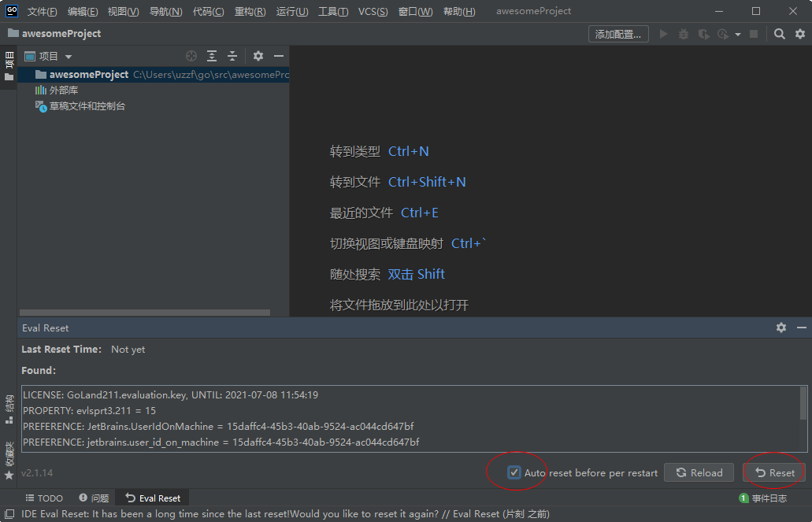Open the VCS(S) menu
Screen dimensions: 812x522
(x=373, y=12)
